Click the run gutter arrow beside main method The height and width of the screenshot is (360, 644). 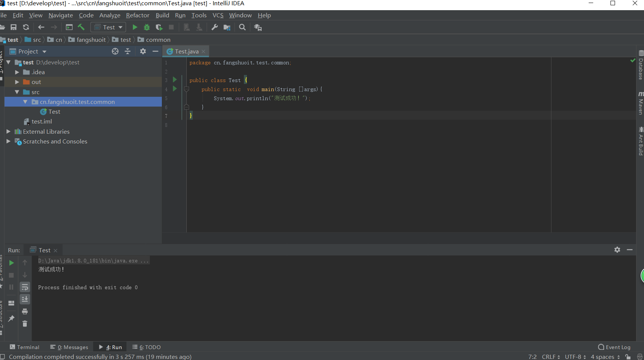tap(175, 88)
